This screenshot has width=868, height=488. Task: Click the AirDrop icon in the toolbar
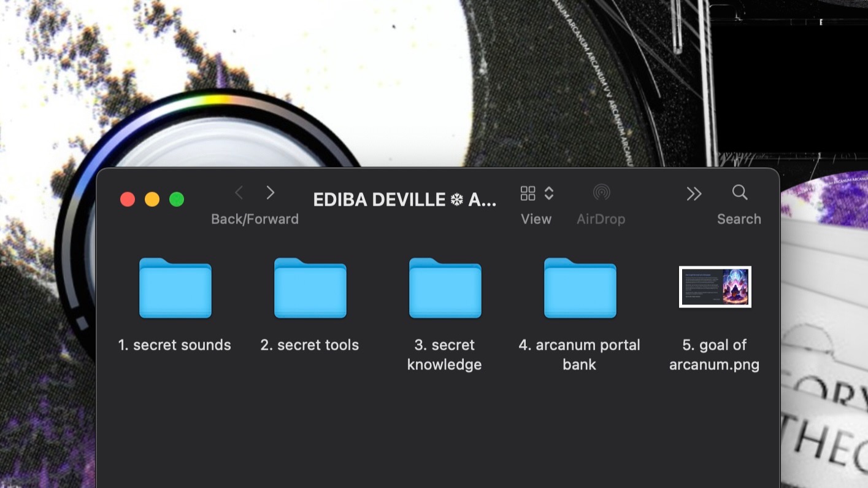(x=601, y=193)
